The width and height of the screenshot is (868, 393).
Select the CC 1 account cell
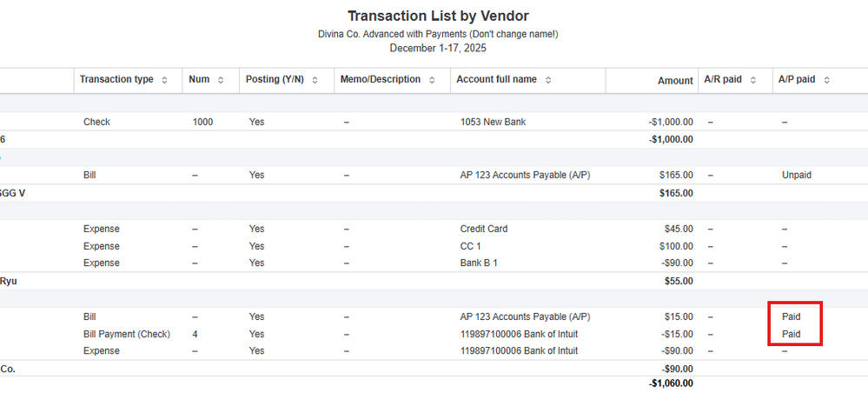473,246
